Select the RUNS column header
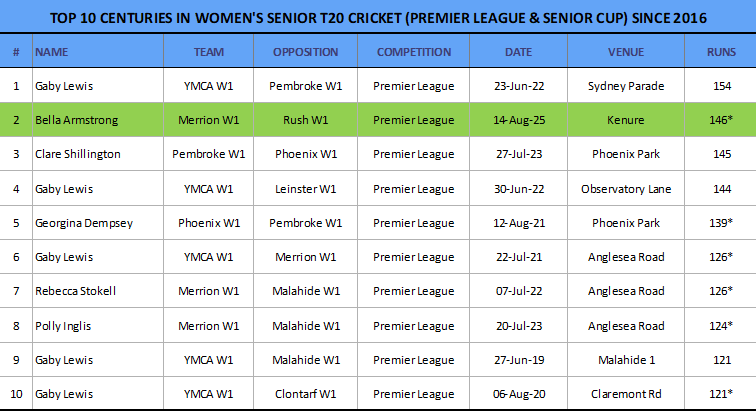The image size is (756, 411). pos(720,51)
